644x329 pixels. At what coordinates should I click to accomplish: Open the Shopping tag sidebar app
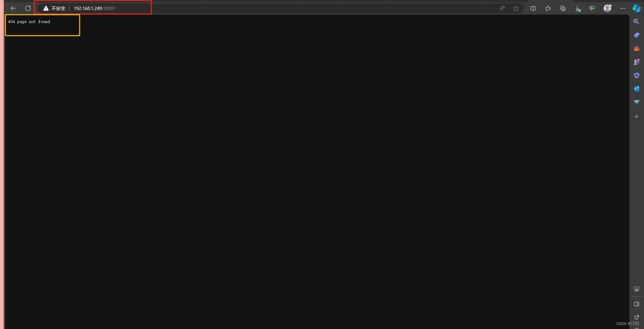(636, 35)
